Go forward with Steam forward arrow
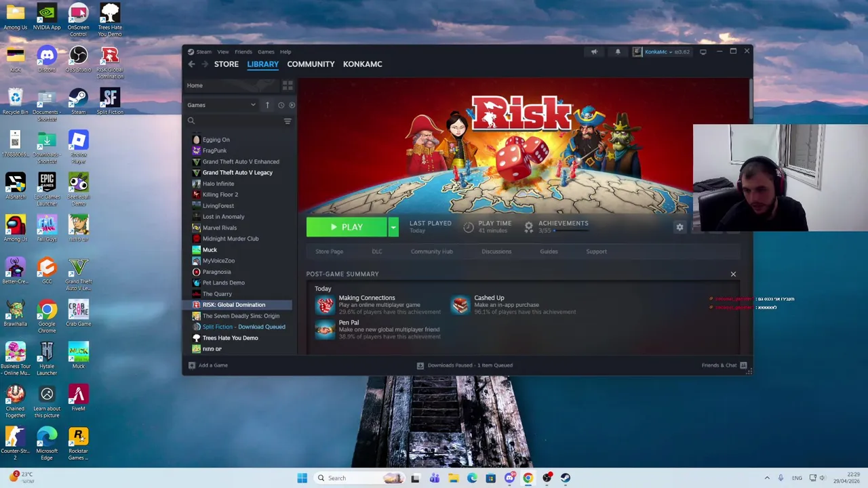 point(204,64)
